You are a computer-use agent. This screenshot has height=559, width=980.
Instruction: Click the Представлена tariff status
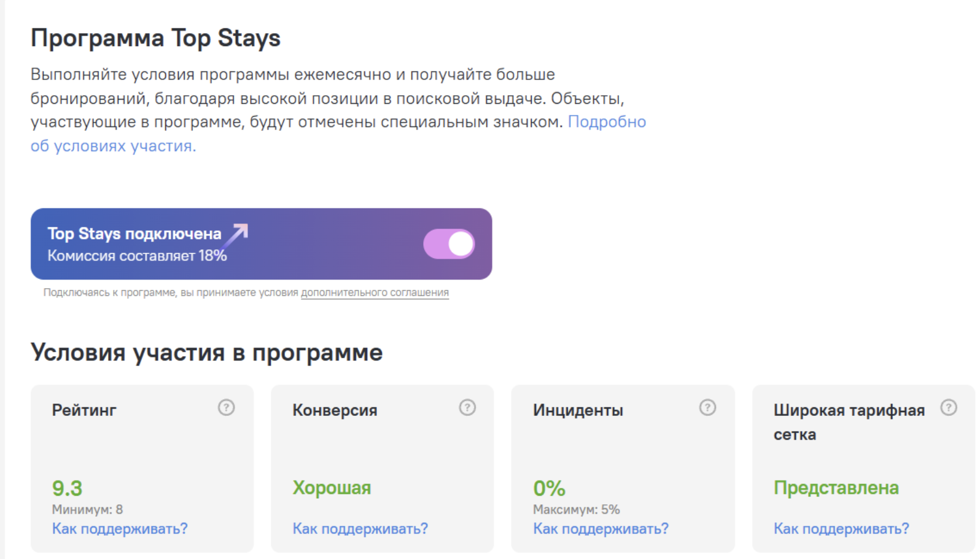click(x=836, y=488)
